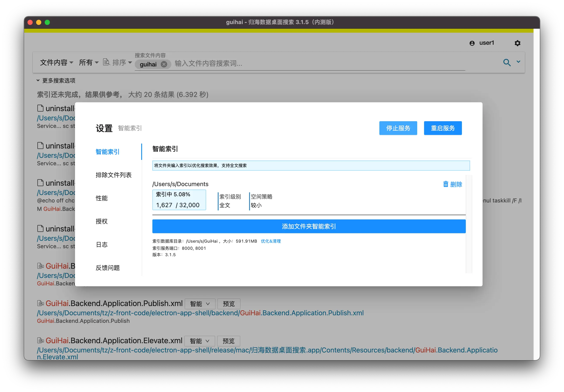Viewport: 564px width, 392px height.
Task: Select the 日志 settings tab
Action: 102,244
